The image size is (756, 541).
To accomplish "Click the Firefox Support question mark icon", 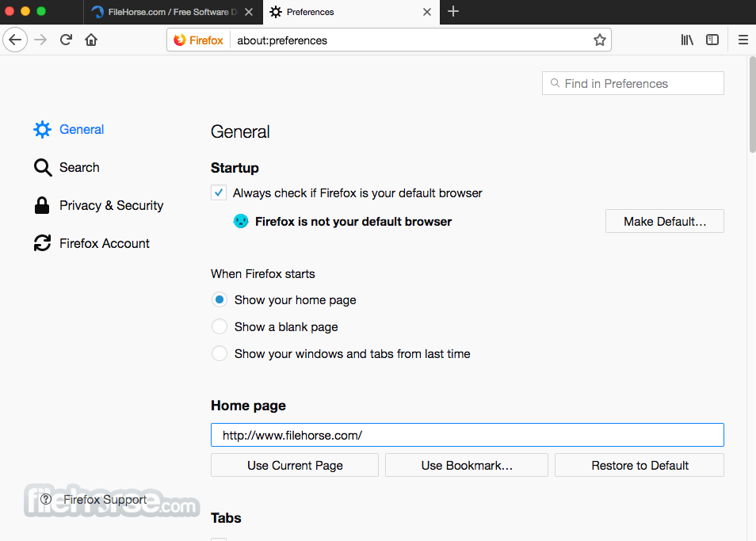I will tap(46, 499).
